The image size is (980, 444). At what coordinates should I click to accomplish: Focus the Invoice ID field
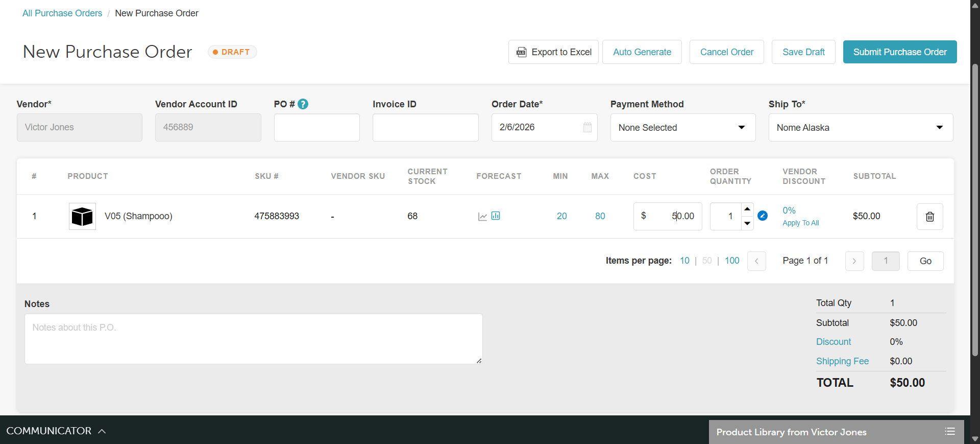tap(426, 128)
